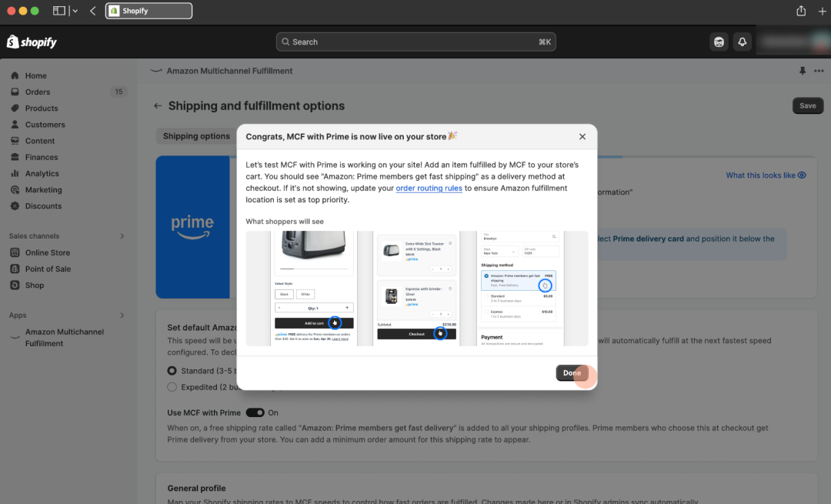
Task: Expand the Apps section chevron
Action: pyautogui.click(x=122, y=315)
